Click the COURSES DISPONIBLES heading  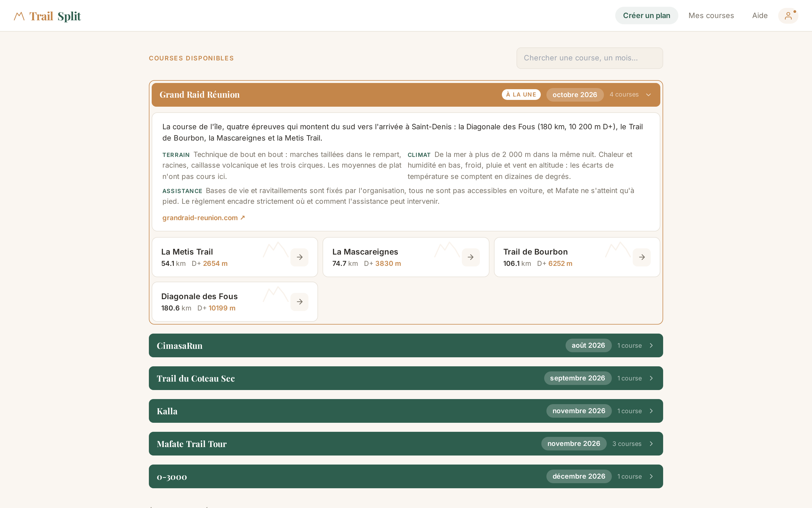191,58
